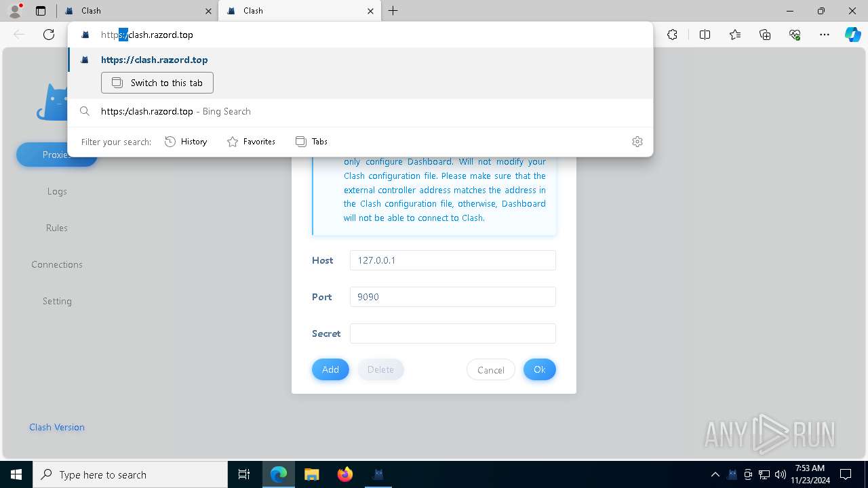Click the Clash cat tray icon
This screenshot has height=488, width=868.
[x=732, y=474]
